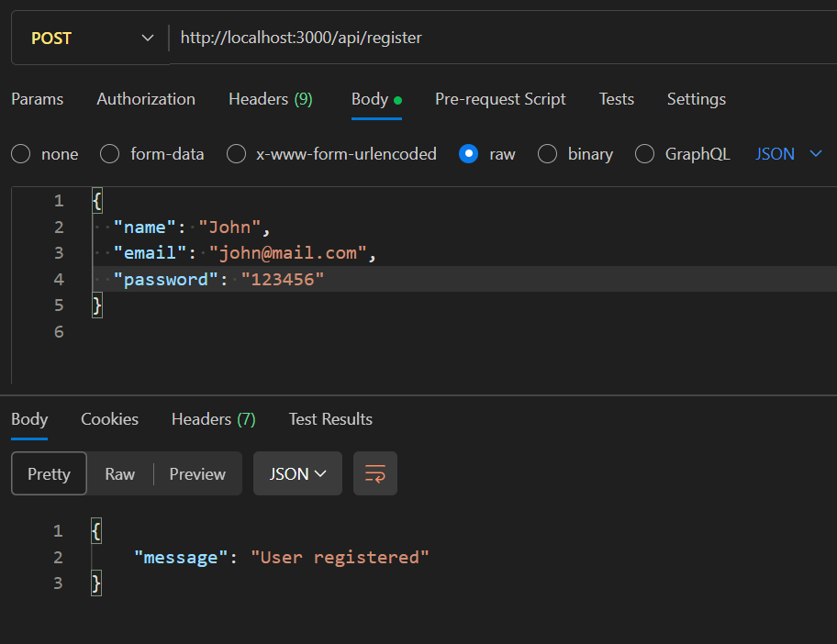Toggle line wrapping in the response viewer
Image resolution: width=837 pixels, height=644 pixels.
[x=375, y=473]
